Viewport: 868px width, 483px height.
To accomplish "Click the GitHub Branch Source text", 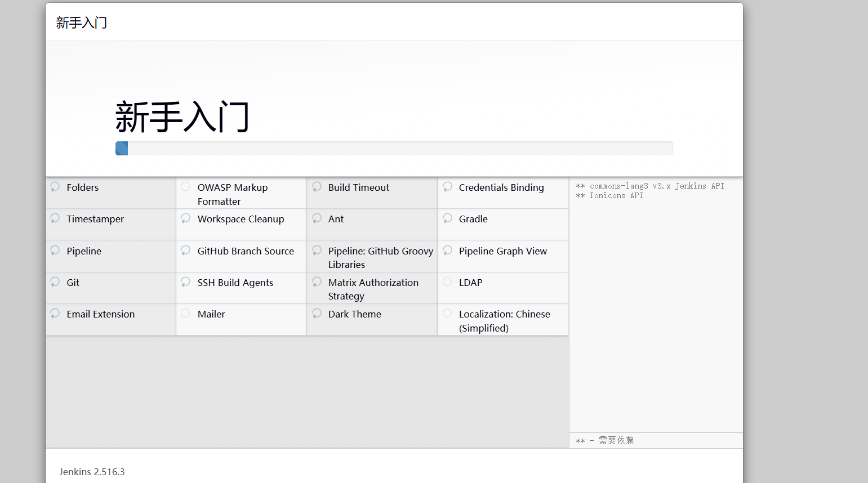I will point(246,251).
